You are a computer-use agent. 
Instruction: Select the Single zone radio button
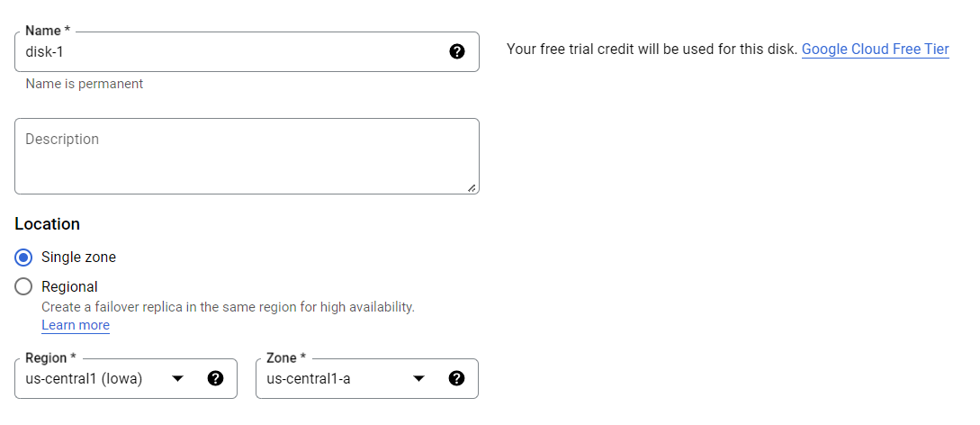(x=23, y=257)
